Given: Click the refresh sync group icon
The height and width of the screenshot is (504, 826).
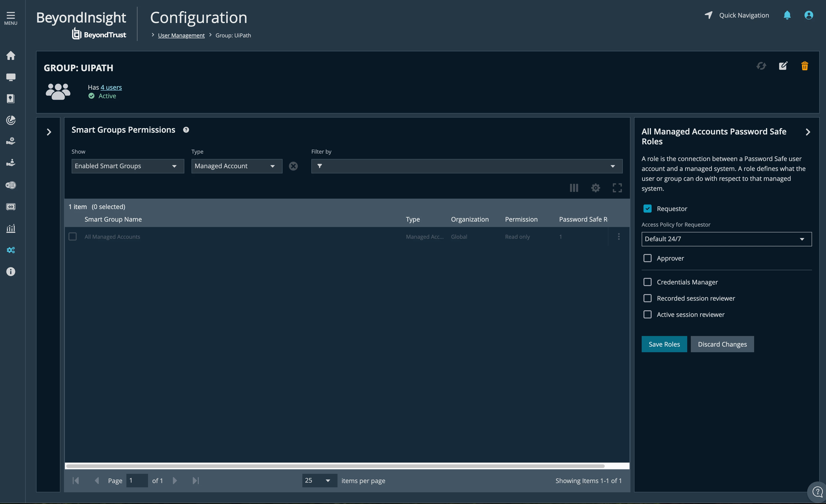Looking at the screenshot, I should pyautogui.click(x=761, y=66).
